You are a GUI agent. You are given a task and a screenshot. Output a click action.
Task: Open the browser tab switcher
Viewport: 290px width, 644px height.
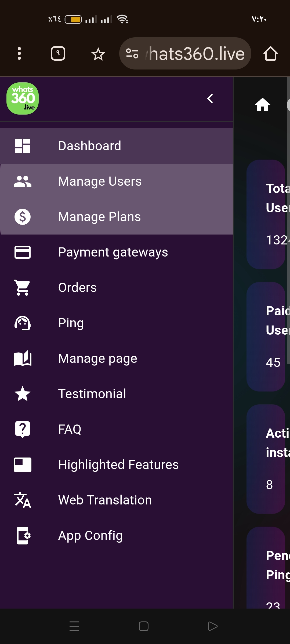58,54
